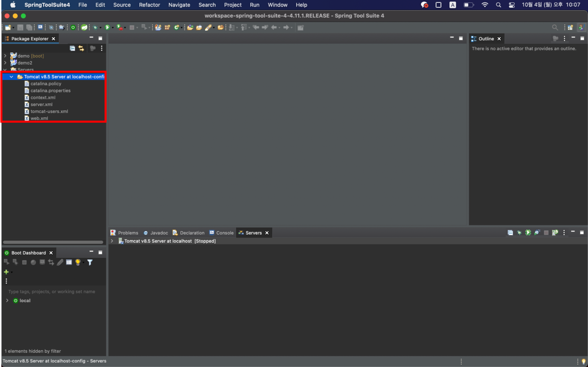Open Boot Dashboard view menu (three dots)
This screenshot has height=367, width=588.
click(6, 281)
